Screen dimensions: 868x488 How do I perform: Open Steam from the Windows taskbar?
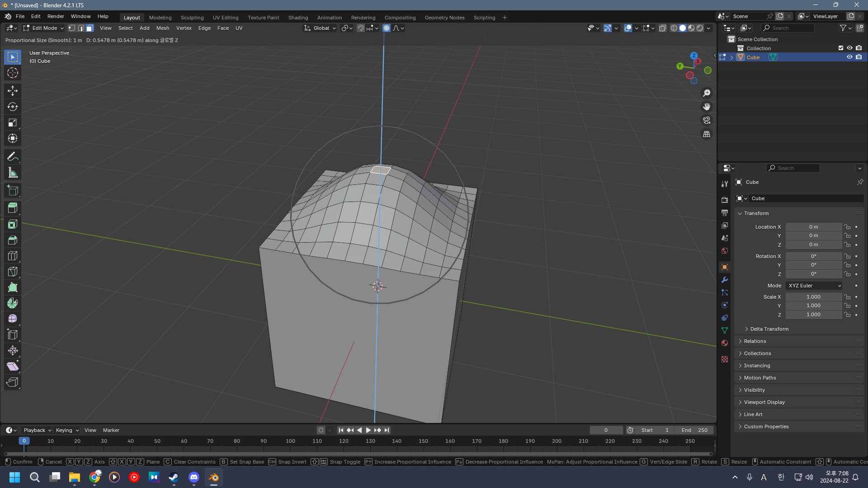click(x=174, y=477)
